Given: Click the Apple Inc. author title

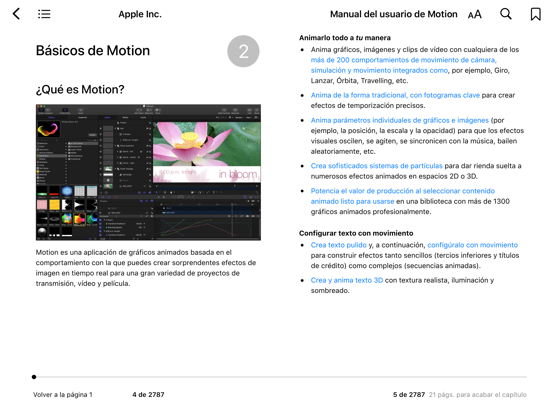Looking at the screenshot, I should pyautogui.click(x=140, y=14).
